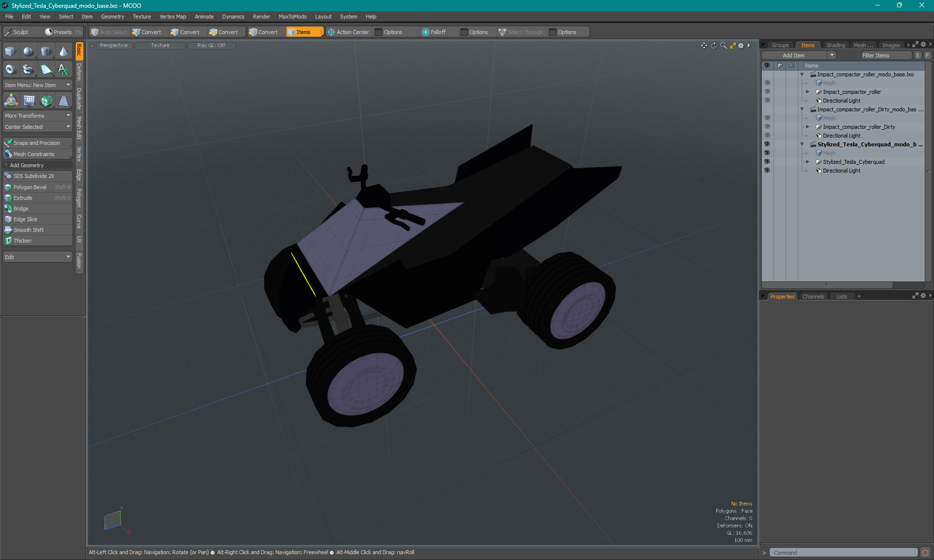The width and height of the screenshot is (934, 560).
Task: Click the Perspective view type button
Action: 114,46
